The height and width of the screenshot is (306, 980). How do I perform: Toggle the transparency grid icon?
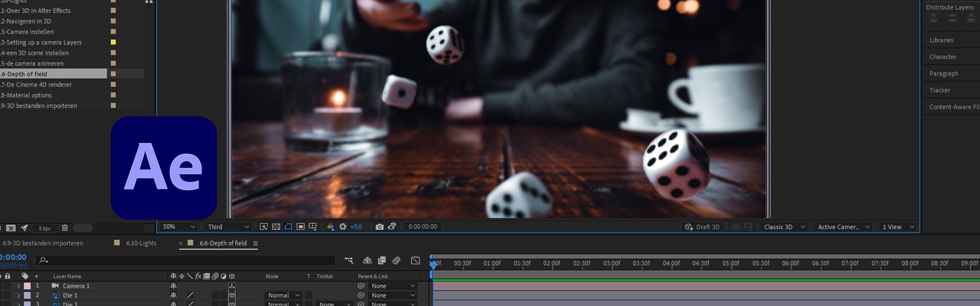pos(276,227)
